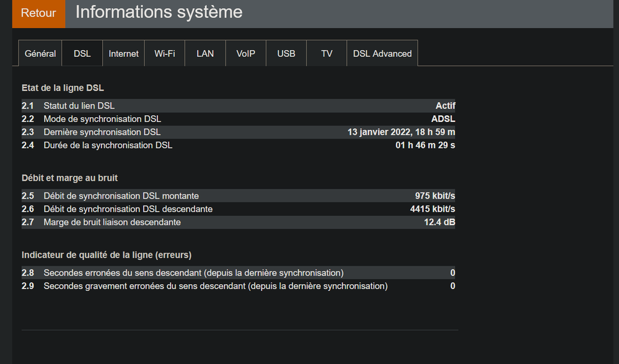
Task: Click the 12.4 dB noise margin value
Action: coord(439,222)
